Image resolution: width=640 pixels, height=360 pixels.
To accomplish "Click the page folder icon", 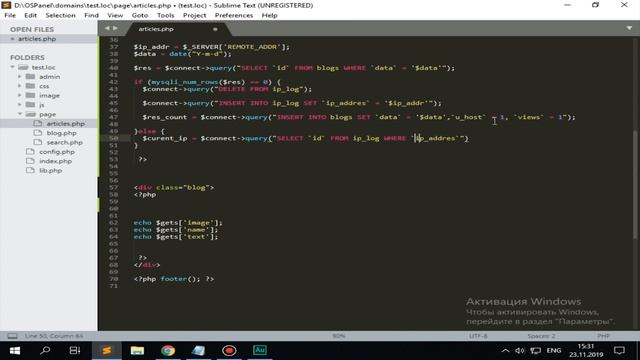I will point(31,114).
